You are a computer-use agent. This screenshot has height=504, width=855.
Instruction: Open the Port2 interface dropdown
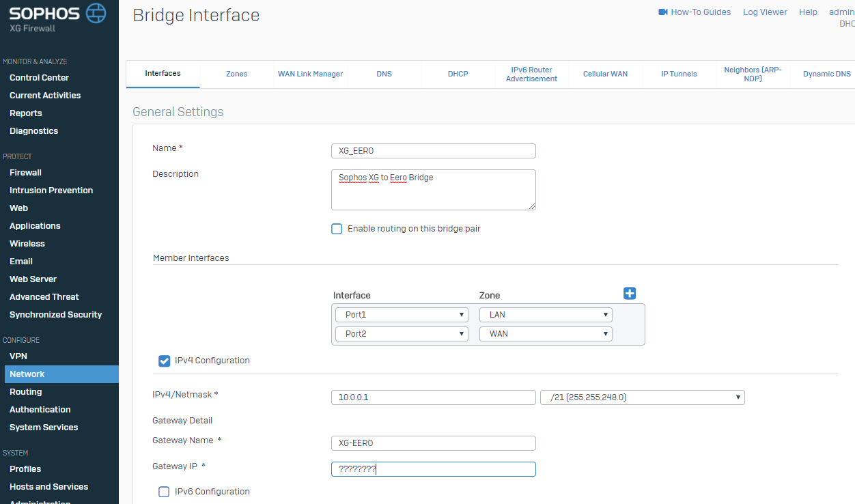[402, 334]
